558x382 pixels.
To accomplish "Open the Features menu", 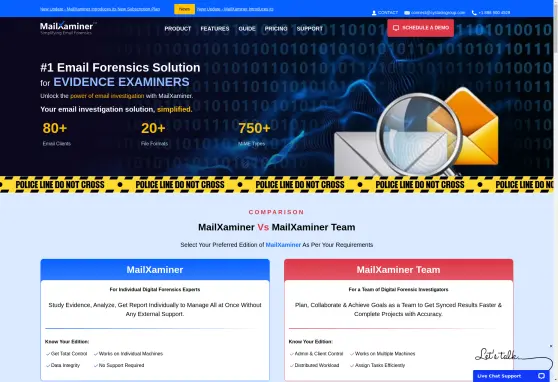I will click(x=215, y=28).
